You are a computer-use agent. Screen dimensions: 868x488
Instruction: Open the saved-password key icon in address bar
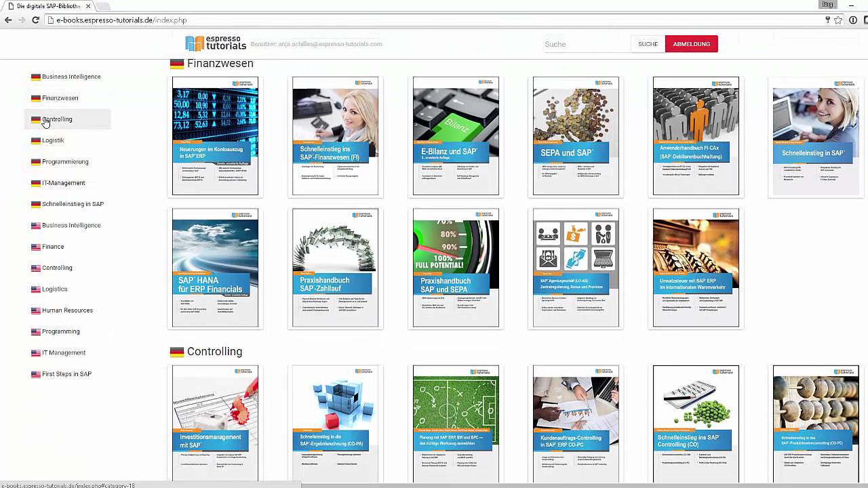pos(827,20)
